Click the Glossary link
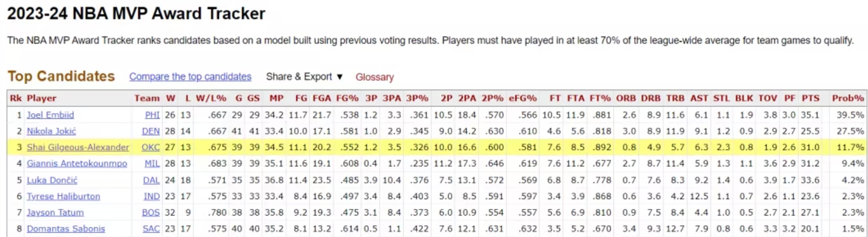 374,77
